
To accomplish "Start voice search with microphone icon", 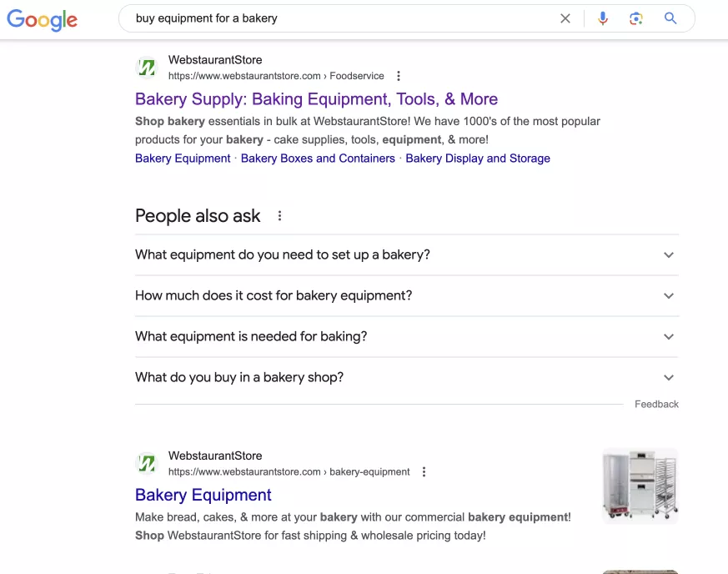I will (603, 18).
